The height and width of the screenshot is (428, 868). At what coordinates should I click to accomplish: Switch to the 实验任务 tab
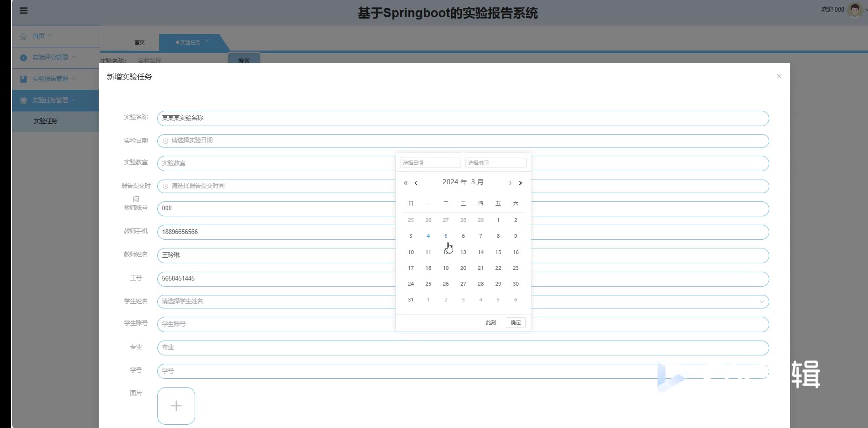[190, 42]
